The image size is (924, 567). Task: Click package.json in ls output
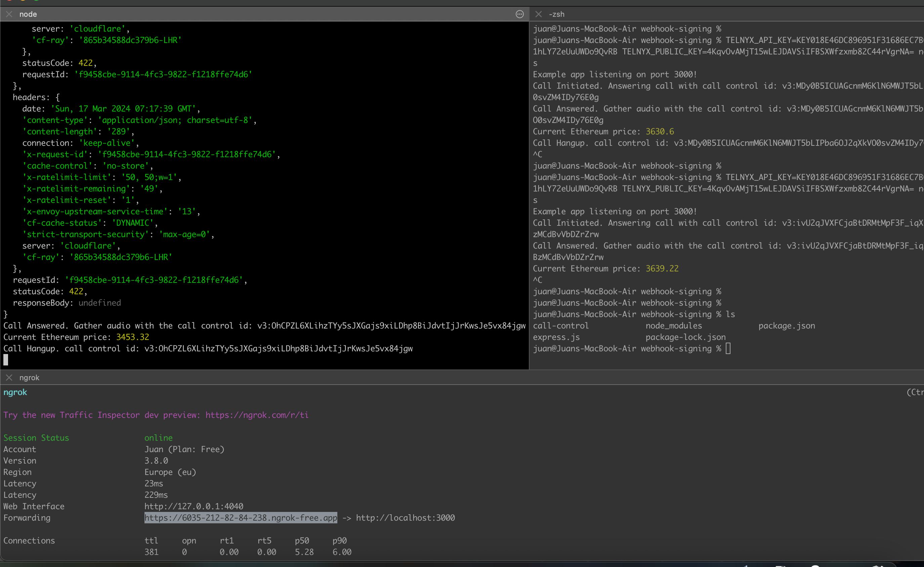pyautogui.click(x=787, y=325)
